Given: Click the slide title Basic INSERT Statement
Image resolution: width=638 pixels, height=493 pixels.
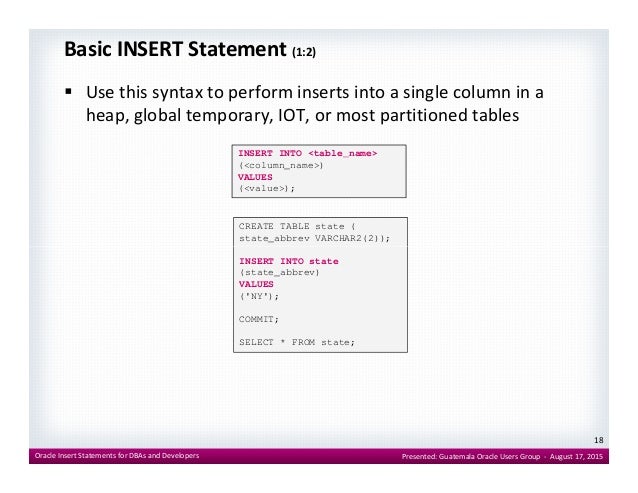Looking at the screenshot, I should pyautogui.click(x=175, y=49).
